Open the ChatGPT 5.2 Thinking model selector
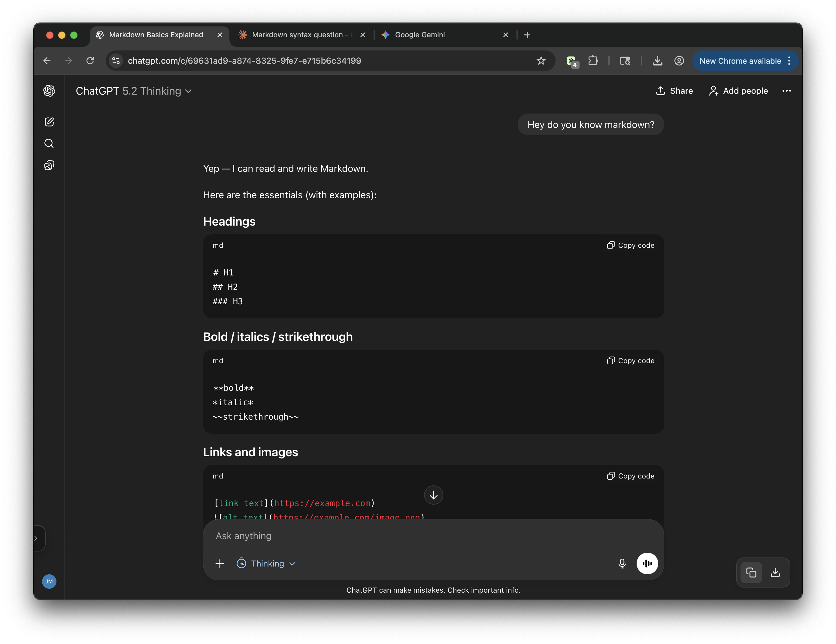This screenshot has height=644, width=836. [x=134, y=91]
